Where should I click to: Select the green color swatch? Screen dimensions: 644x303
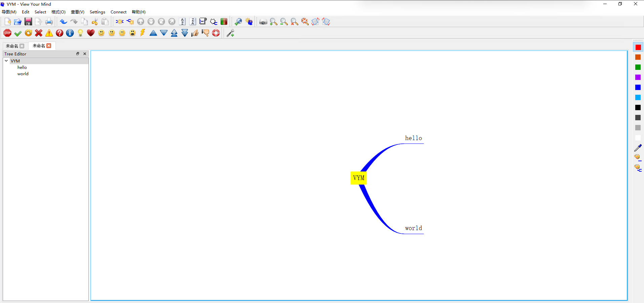[638, 68]
